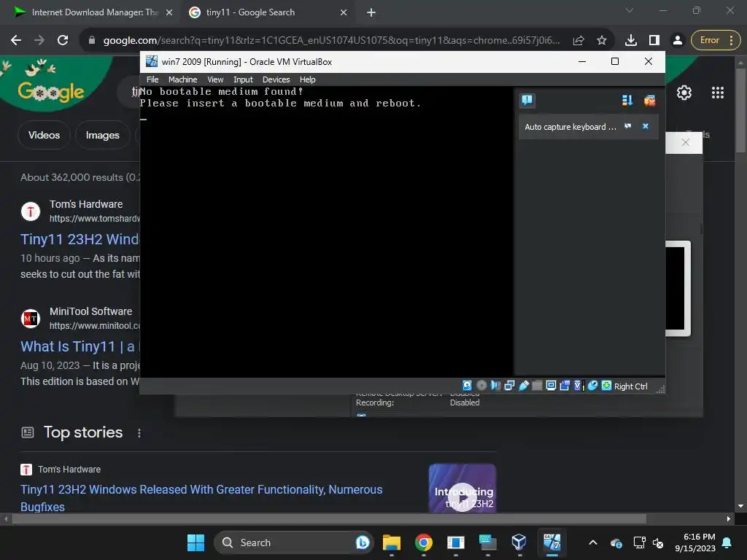The height and width of the screenshot is (560, 747).
Task: Open the Devices menu in VirtualBox
Action: tap(276, 79)
